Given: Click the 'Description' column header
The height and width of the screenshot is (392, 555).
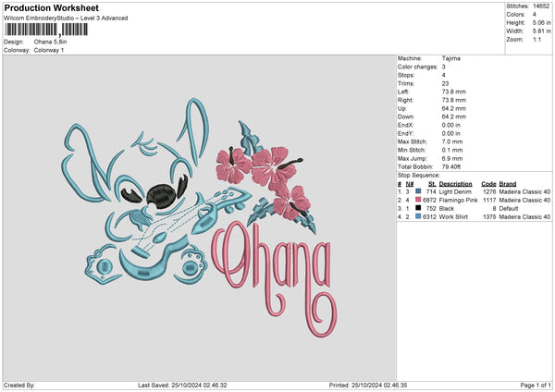Looking at the screenshot, I should (457, 183).
